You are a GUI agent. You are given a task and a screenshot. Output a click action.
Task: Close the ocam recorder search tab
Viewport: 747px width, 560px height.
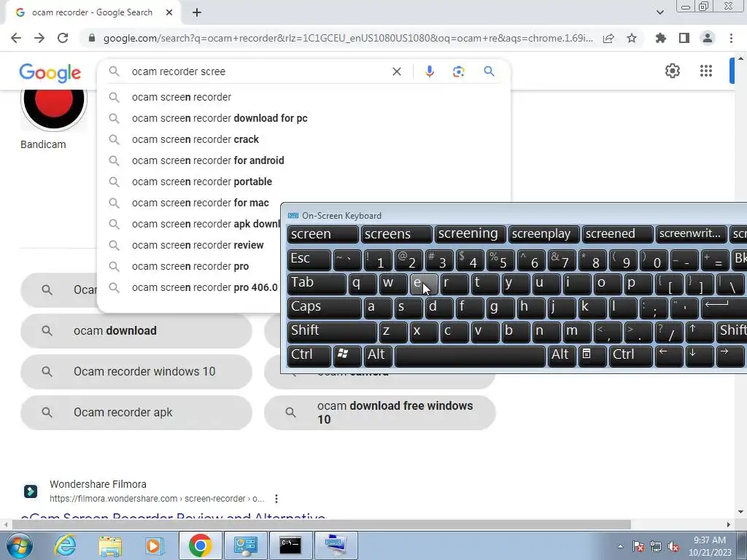point(169,12)
